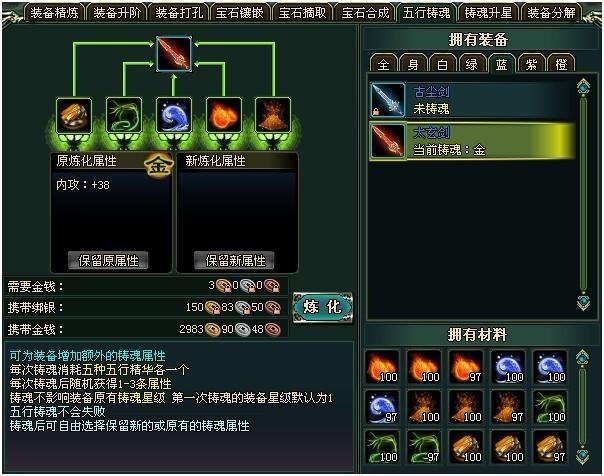Viewport: 604px width, 476px height.
Task: Click the water element wave slot
Action: 174,116
